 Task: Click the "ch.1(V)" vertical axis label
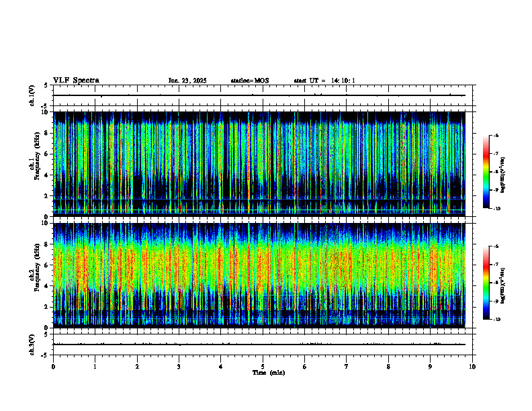tap(32, 95)
